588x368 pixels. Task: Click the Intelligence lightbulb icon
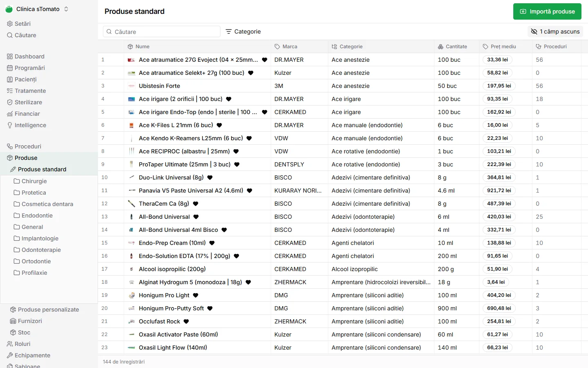pos(10,125)
